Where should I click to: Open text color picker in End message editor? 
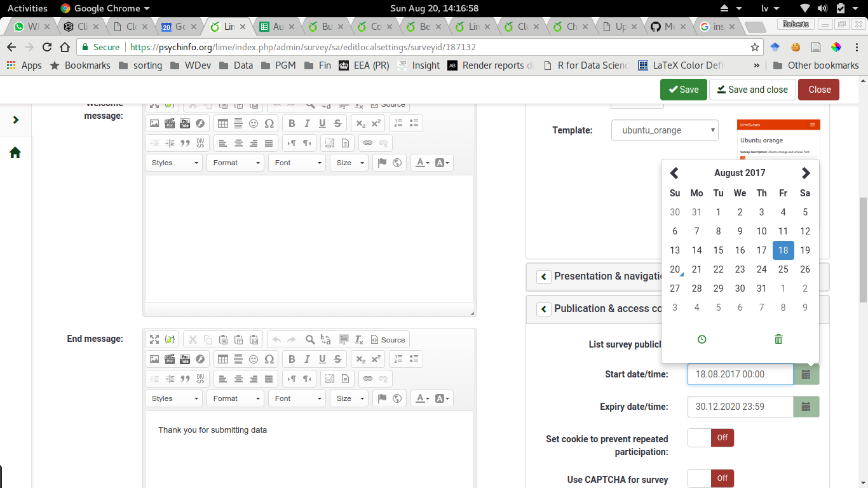pos(421,398)
